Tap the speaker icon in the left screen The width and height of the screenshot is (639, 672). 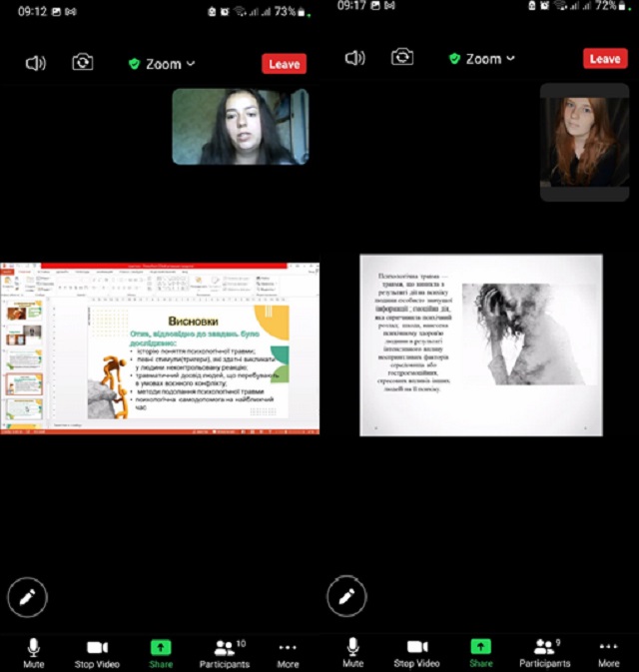click(x=36, y=63)
